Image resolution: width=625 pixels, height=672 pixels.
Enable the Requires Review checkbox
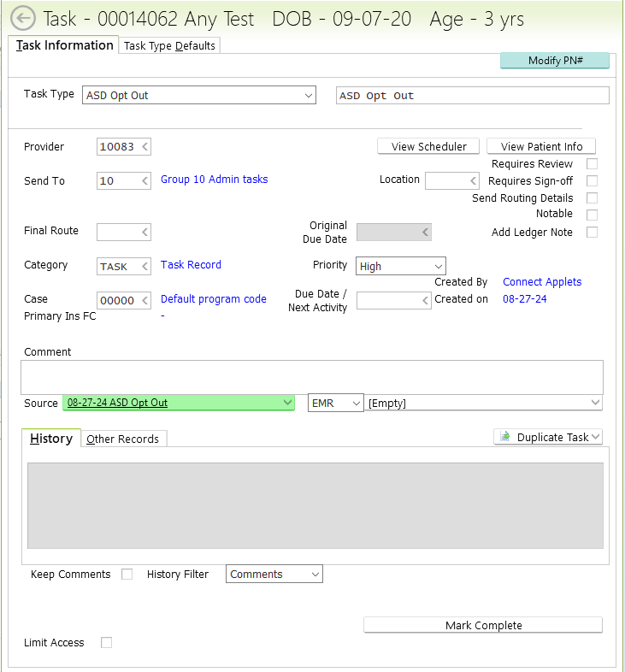[592, 164]
